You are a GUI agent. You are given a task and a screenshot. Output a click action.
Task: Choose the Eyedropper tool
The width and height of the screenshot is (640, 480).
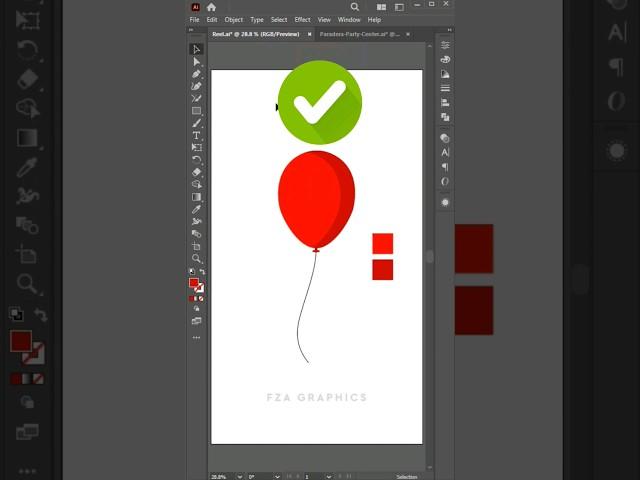[196, 209]
